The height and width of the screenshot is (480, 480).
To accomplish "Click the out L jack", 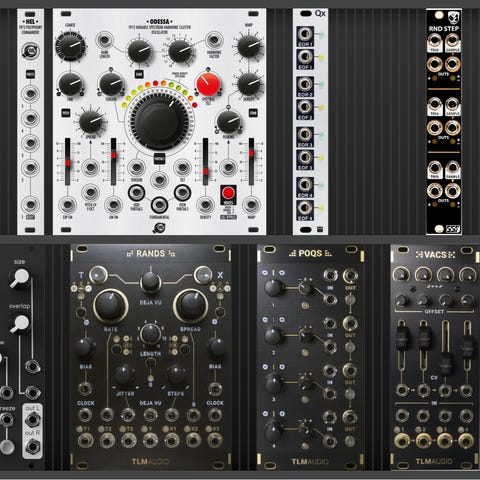I will pyautogui.click(x=33, y=420).
